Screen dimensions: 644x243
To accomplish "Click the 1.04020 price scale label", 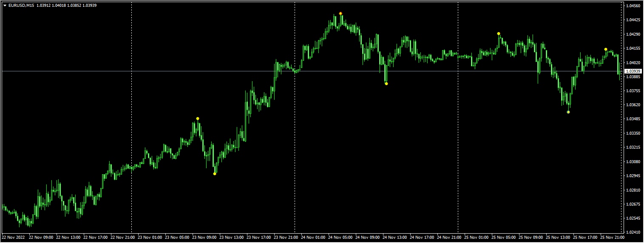I will point(633,62).
